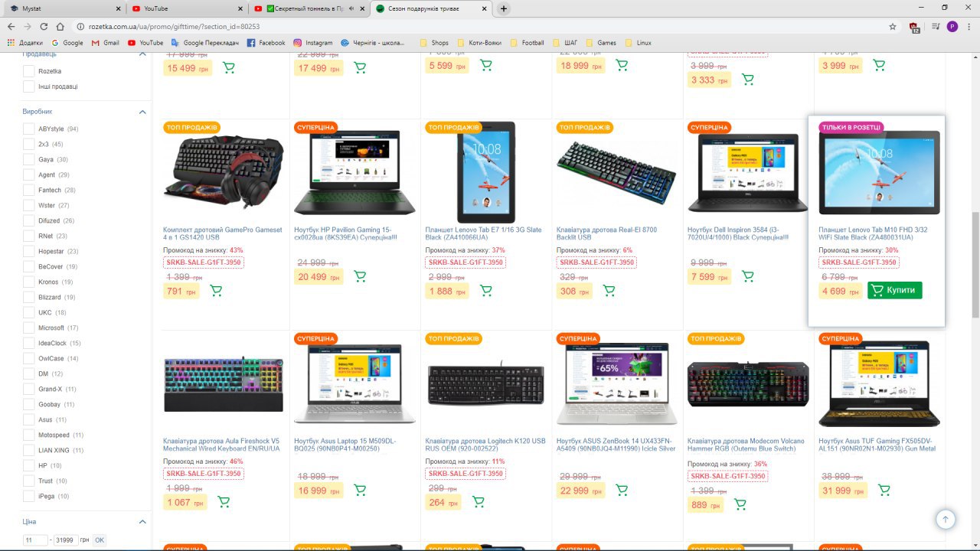Bookmark this page with the star icon
This screenshot has height=551, width=980.
pos(893,26)
